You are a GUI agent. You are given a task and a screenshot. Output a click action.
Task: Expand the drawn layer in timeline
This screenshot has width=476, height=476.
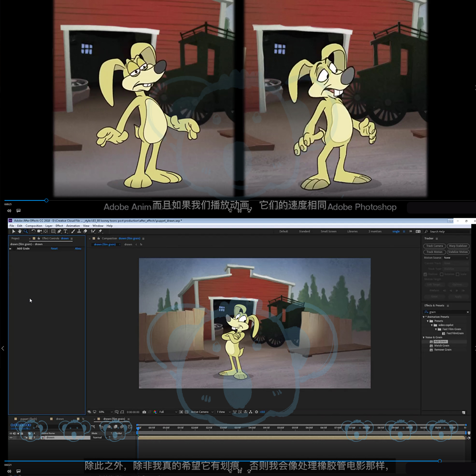pyautogui.click(x=26, y=438)
